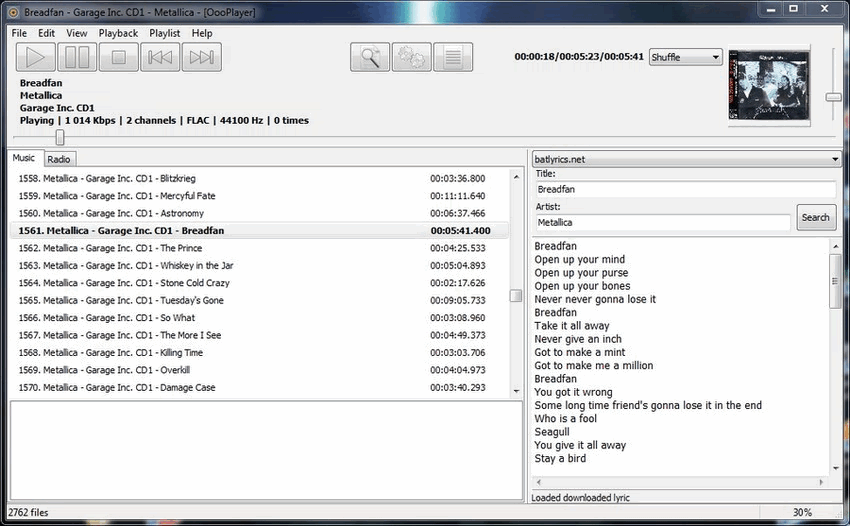Click the Play button
Viewport: 850px width, 526px height.
pyautogui.click(x=35, y=57)
